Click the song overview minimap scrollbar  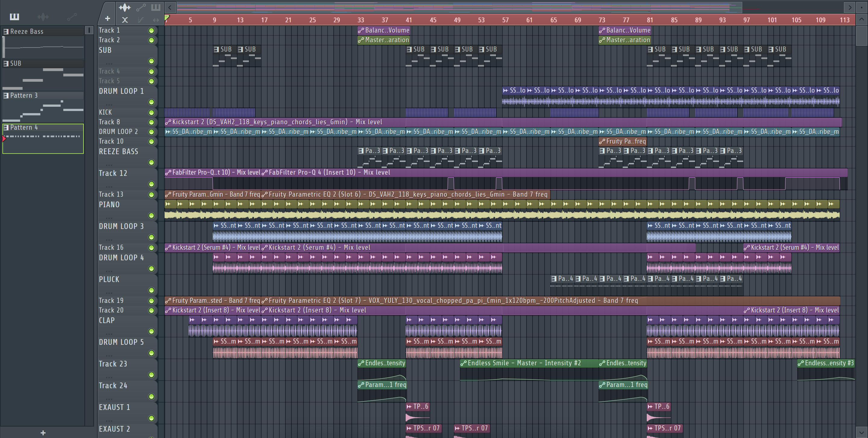459,7
